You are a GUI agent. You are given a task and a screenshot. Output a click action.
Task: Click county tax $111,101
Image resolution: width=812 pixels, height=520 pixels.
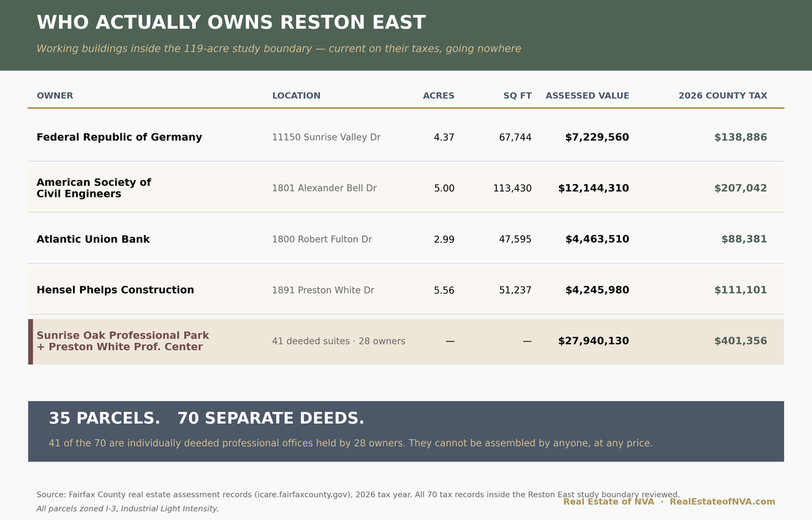741,290
